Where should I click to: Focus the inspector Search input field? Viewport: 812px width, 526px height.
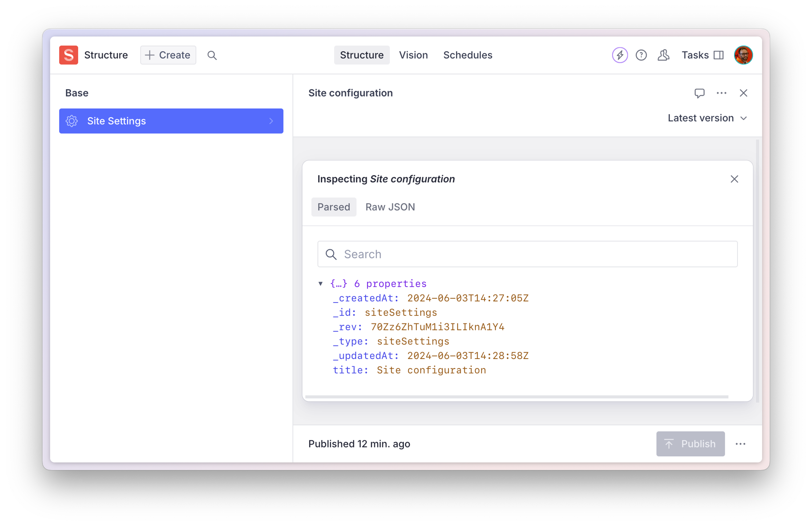coord(527,254)
